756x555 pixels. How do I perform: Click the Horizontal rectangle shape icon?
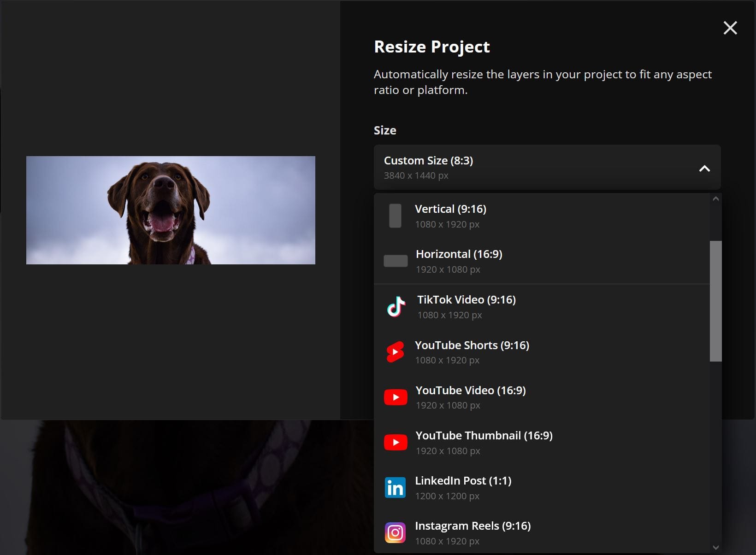[396, 260]
